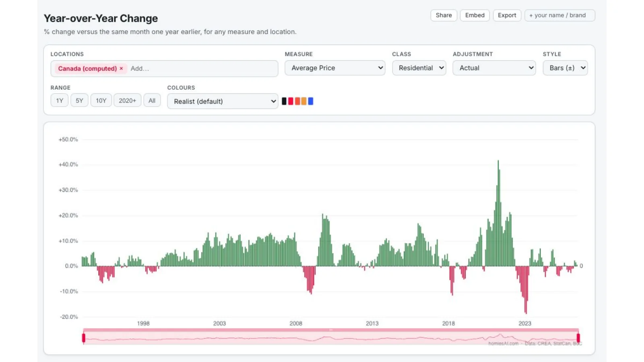Click the Export button

coord(507,15)
